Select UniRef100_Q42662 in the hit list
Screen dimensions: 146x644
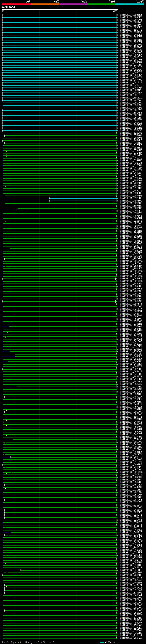click(131, 100)
